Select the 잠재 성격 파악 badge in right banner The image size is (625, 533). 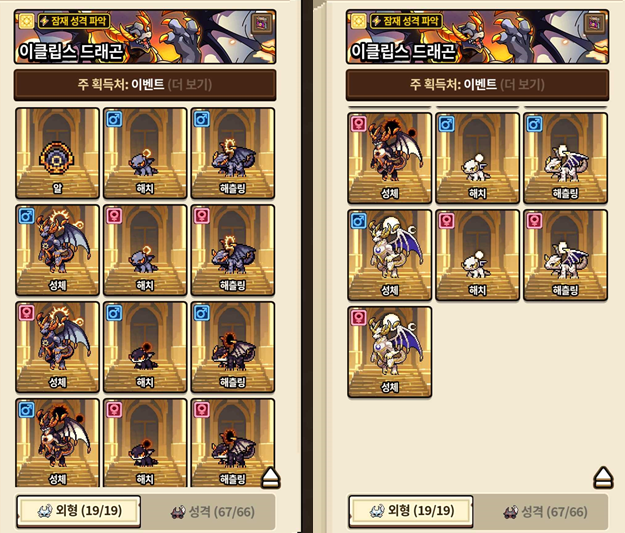pos(406,21)
